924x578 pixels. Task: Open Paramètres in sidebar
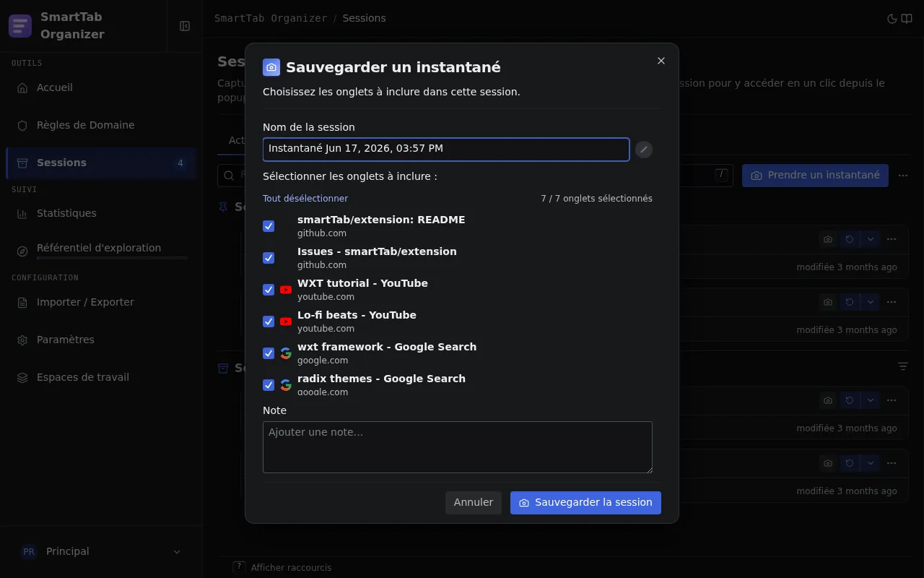tap(101, 340)
